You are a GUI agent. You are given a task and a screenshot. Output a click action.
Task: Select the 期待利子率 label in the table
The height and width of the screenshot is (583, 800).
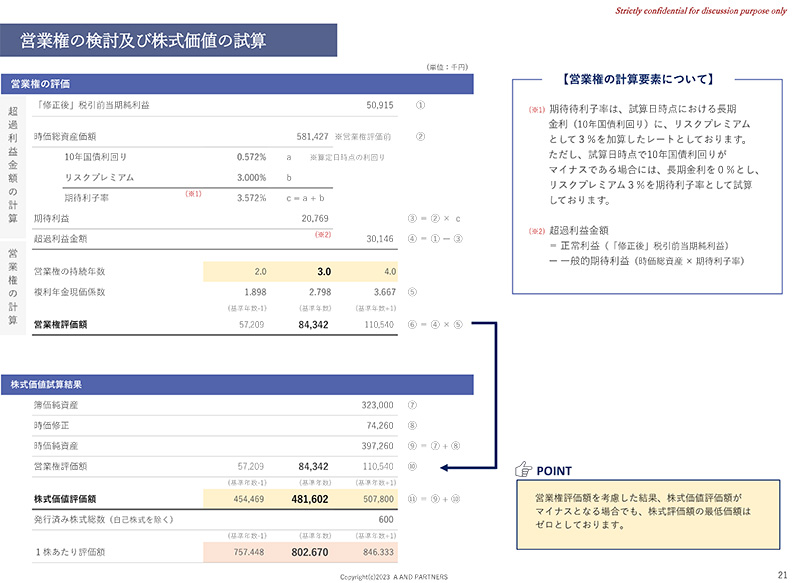click(x=86, y=198)
